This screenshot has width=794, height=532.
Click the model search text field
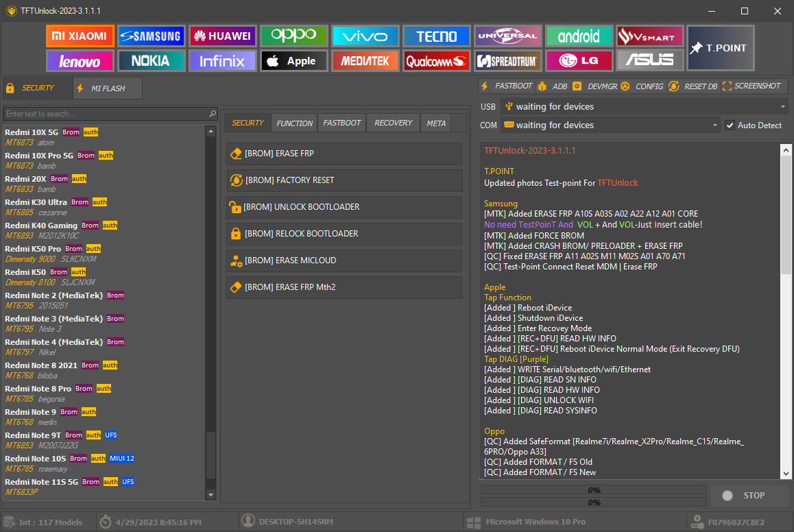(x=106, y=114)
